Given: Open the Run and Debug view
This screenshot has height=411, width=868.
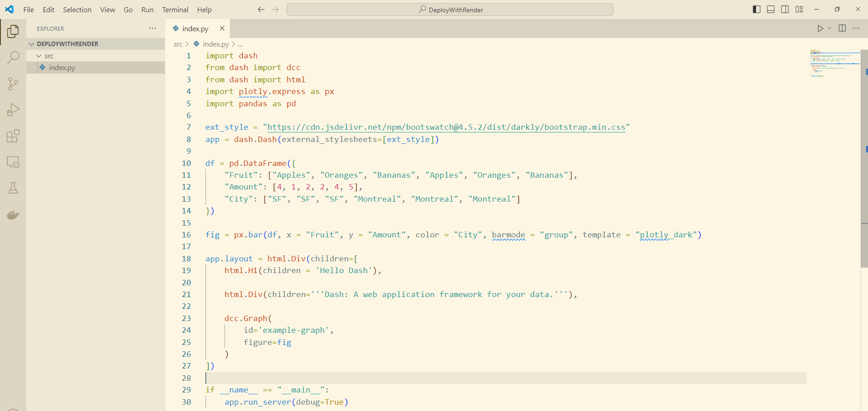Looking at the screenshot, I should pyautogui.click(x=13, y=110).
